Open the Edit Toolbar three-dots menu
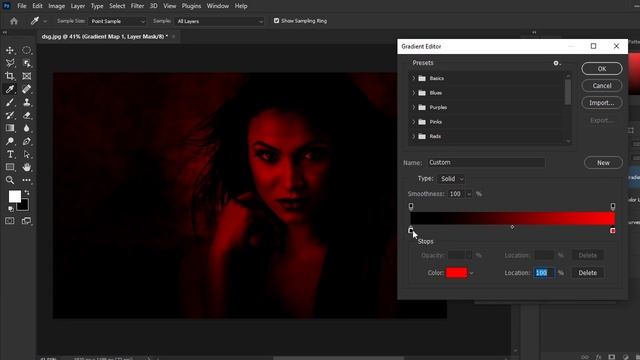The height and width of the screenshot is (360, 640). click(27, 180)
